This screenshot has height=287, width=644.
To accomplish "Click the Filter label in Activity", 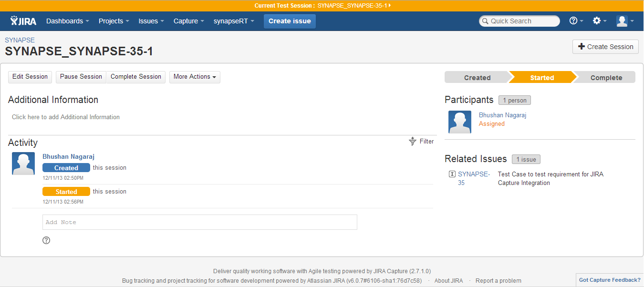I will [x=427, y=142].
